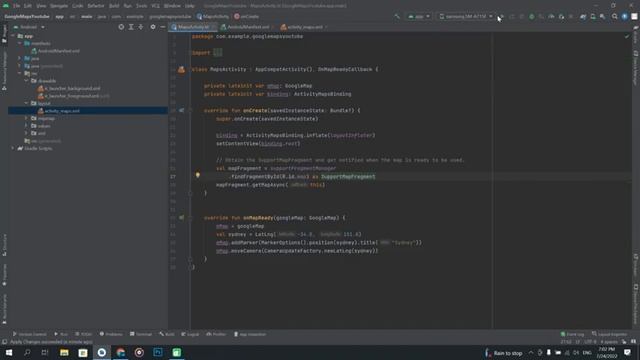Switch to the AndroidManifest.xml editor tab
This screenshot has height=360, width=640.
click(248, 27)
